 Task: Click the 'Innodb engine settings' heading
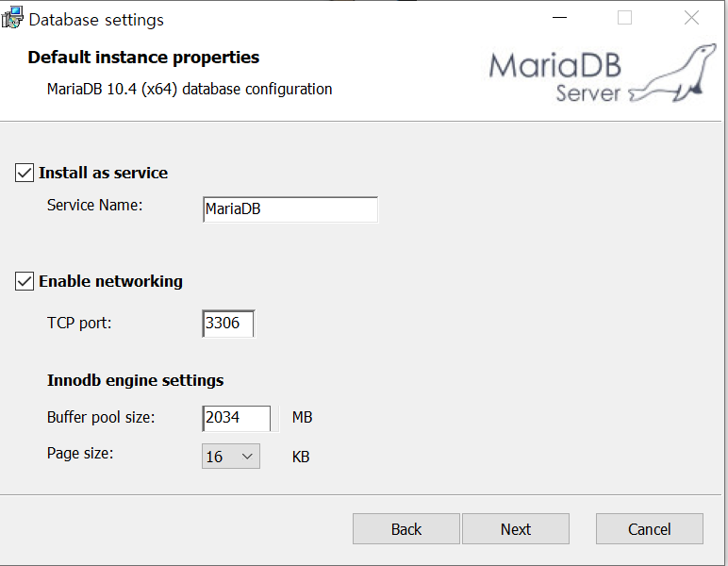pyautogui.click(x=135, y=380)
